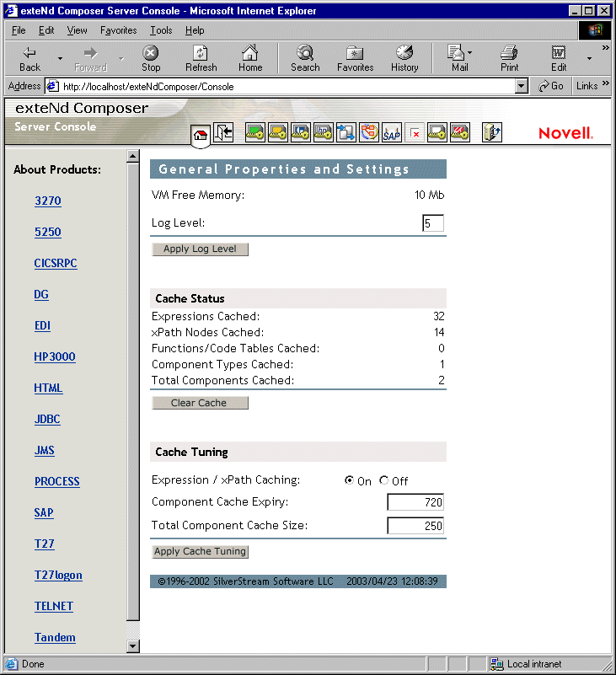
Task: Click the Clear Cache button
Action: [x=201, y=403]
